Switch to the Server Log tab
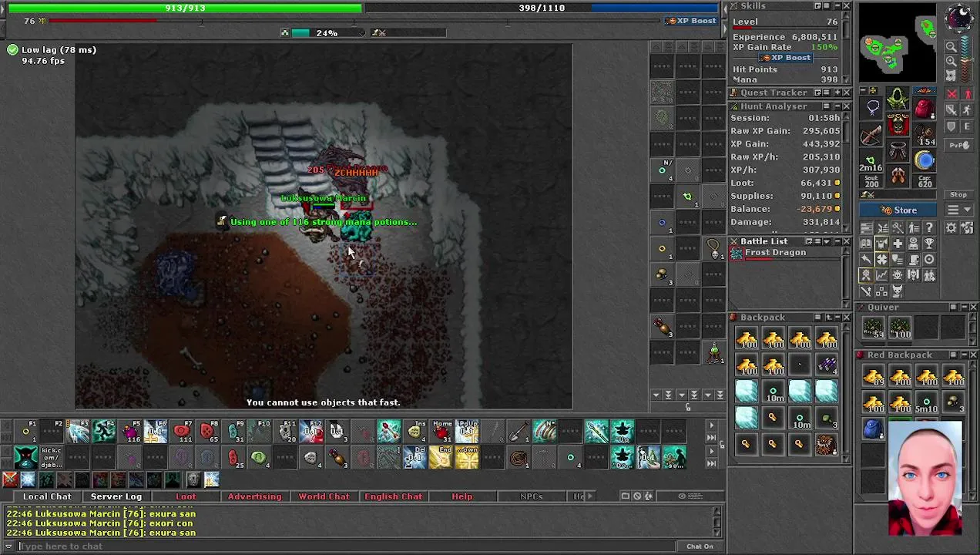Image resolution: width=980 pixels, height=555 pixels. point(116,496)
